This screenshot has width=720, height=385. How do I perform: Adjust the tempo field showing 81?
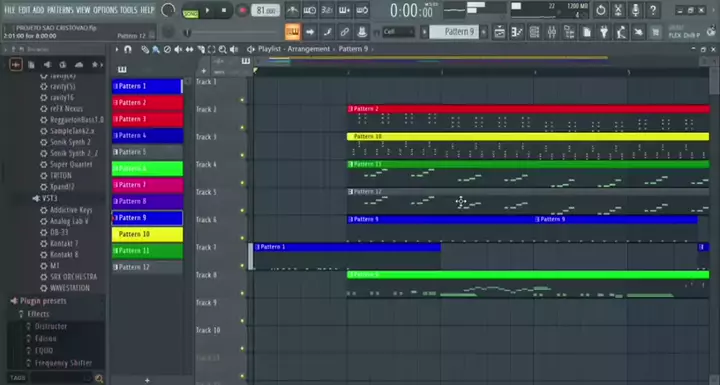coord(265,10)
